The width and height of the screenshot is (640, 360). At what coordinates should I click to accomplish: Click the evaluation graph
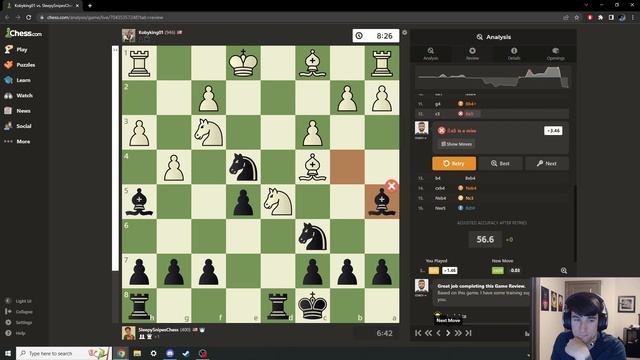point(493,77)
